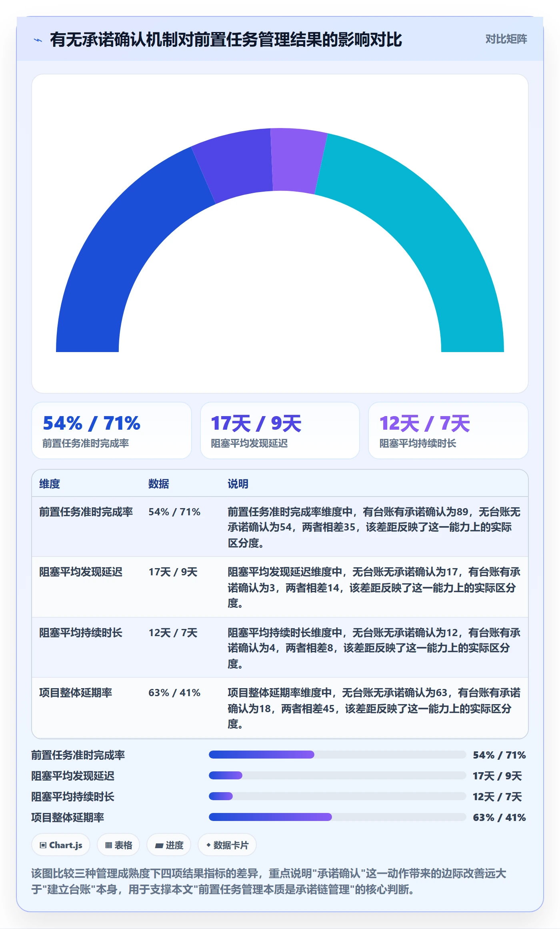Click the 对比矩阵 label in the header
560x929 pixels.
point(506,39)
